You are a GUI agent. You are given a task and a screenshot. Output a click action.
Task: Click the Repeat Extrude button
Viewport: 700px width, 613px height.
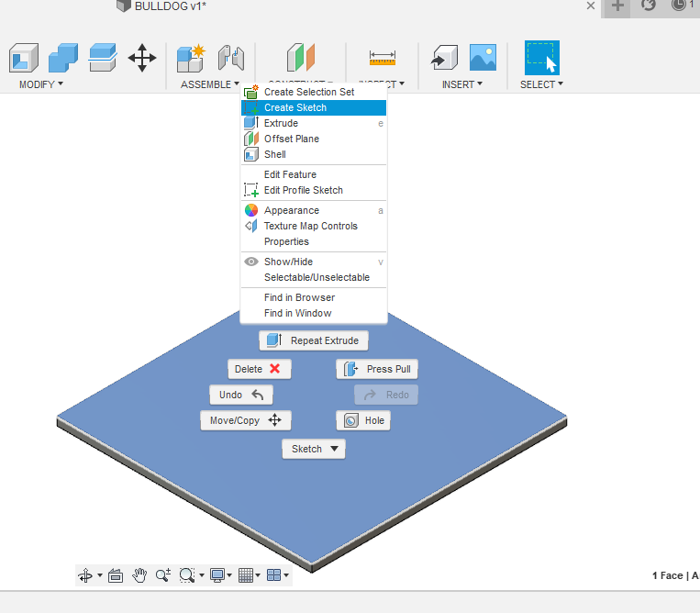[314, 340]
